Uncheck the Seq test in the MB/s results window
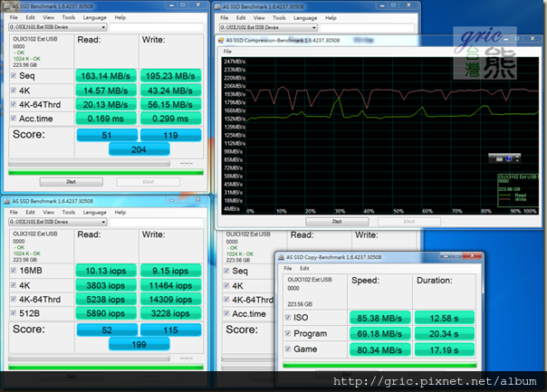This screenshot has width=547, height=392. pyautogui.click(x=14, y=75)
